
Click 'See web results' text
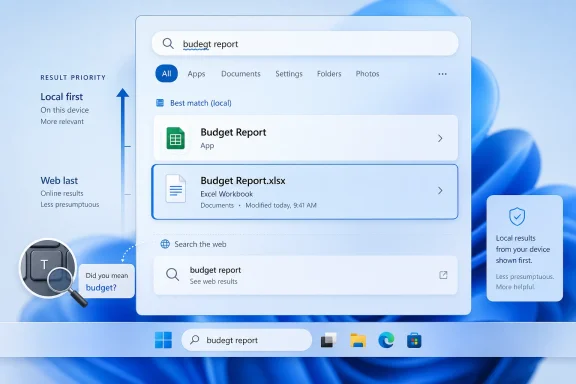213,281
